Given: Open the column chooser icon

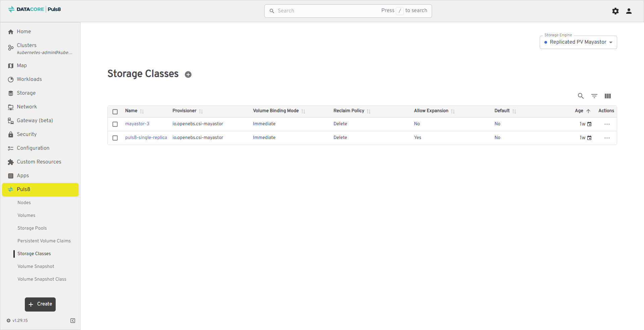Looking at the screenshot, I should pyautogui.click(x=607, y=96).
